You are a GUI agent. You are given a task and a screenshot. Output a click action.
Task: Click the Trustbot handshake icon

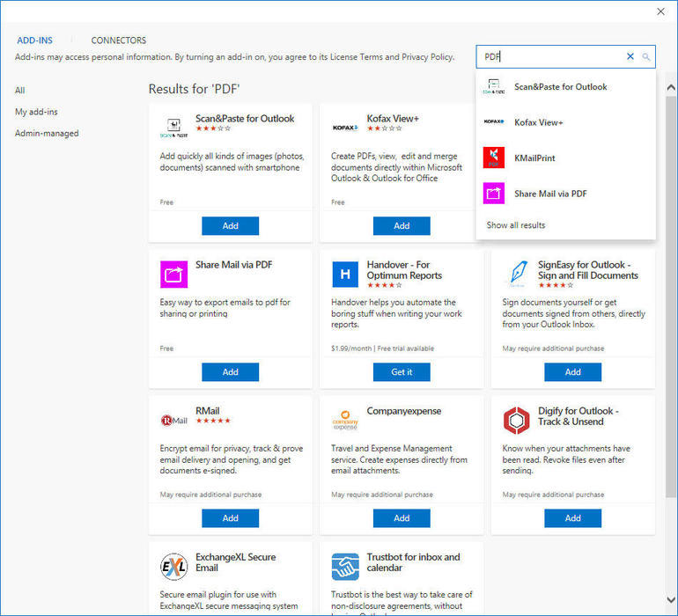[345, 567]
